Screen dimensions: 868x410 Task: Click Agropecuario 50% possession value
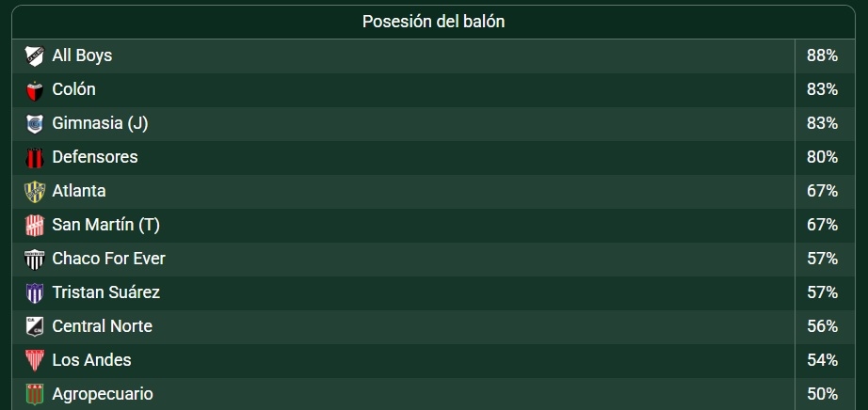coord(822,394)
